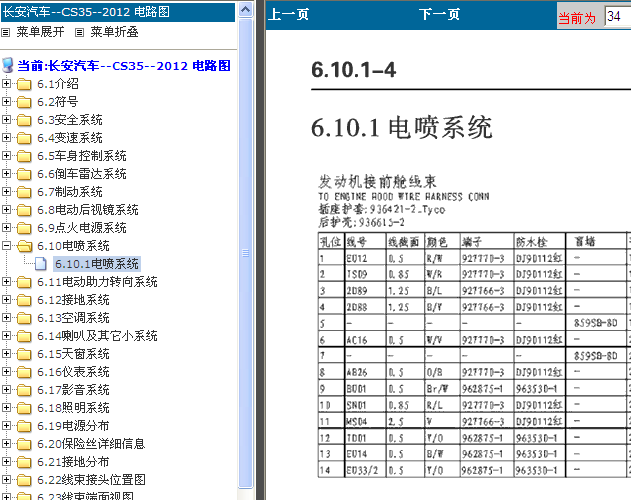The image size is (631, 500).
Task: Click the 6.15天窗系统 folder icon
Action: (24, 354)
